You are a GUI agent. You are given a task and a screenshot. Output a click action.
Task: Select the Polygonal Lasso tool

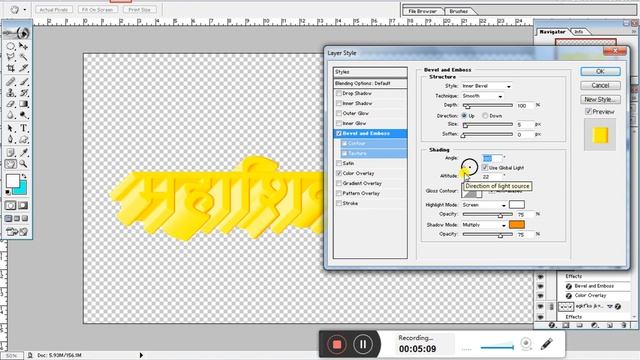[x=11, y=57]
